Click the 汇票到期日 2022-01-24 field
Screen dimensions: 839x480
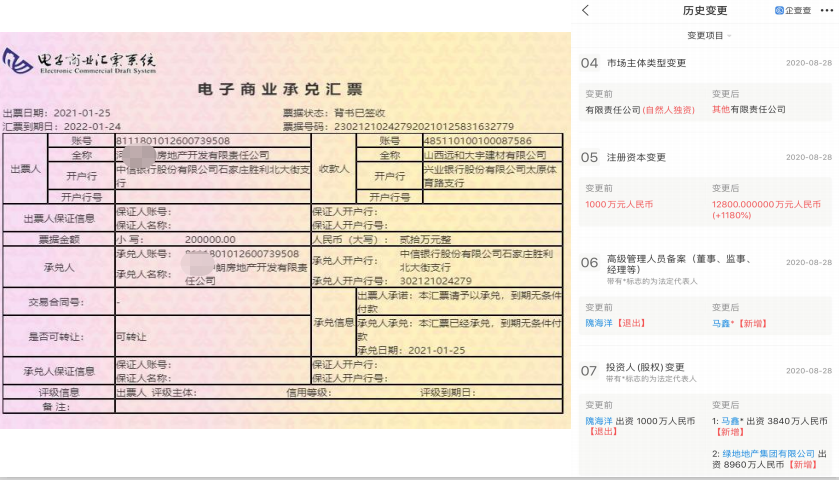coord(62,126)
